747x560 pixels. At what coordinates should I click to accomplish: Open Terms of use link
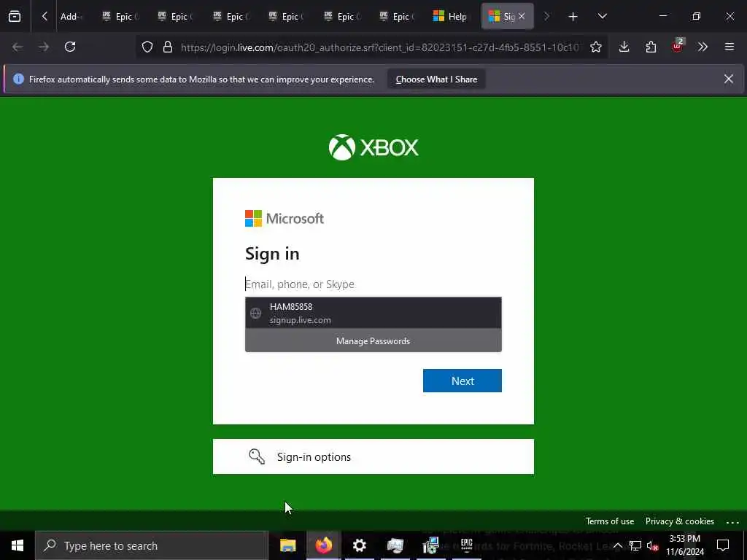[609, 521]
